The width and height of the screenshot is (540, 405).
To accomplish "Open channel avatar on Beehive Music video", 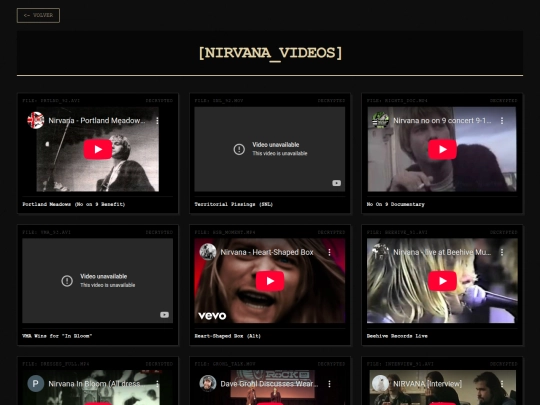I will [380, 252].
